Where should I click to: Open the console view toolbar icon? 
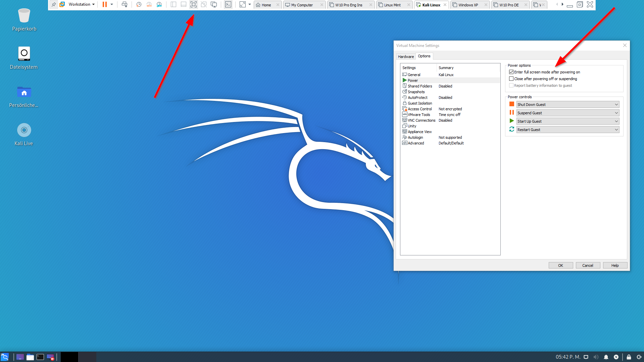click(228, 5)
